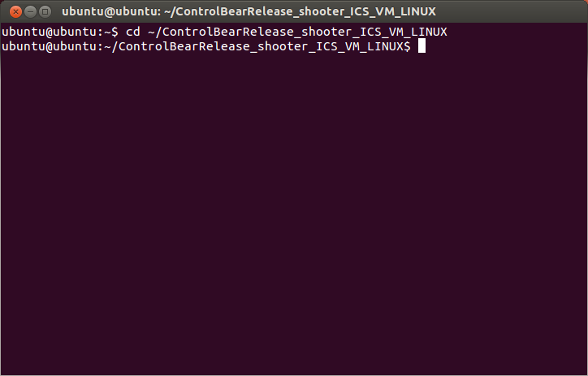
Task: Click the "$" sign before the cursor
Action: coord(406,46)
